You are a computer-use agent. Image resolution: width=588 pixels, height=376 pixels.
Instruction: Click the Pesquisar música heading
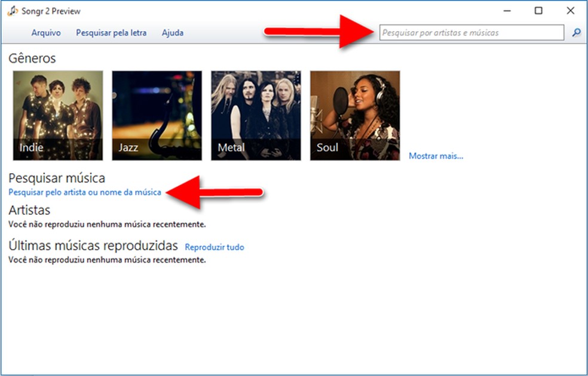coord(57,178)
